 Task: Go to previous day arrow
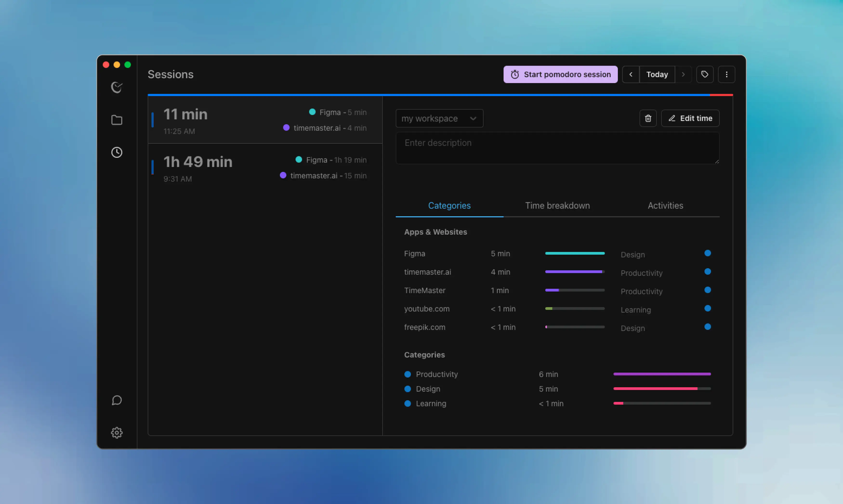tap(631, 74)
